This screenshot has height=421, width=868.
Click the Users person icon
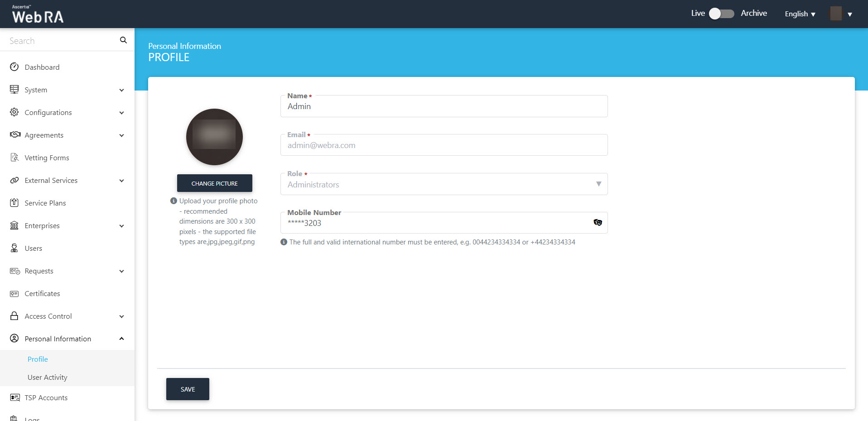click(14, 248)
